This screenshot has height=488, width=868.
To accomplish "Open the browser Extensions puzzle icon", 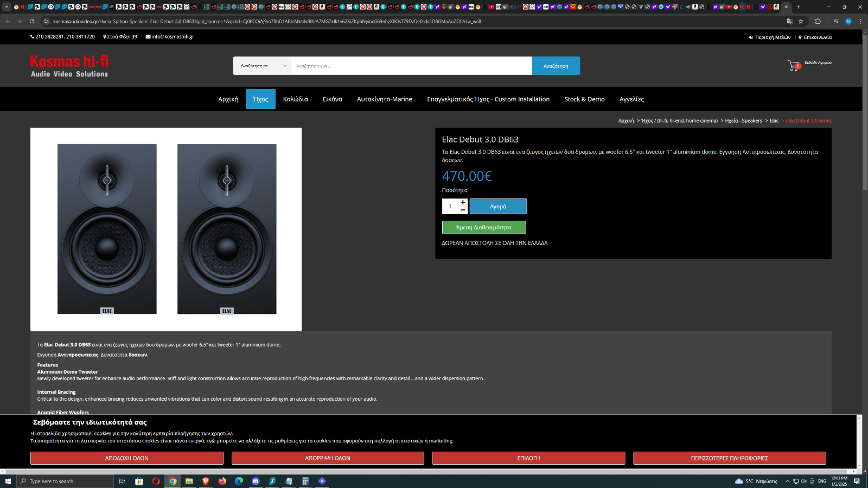I will tap(818, 22).
